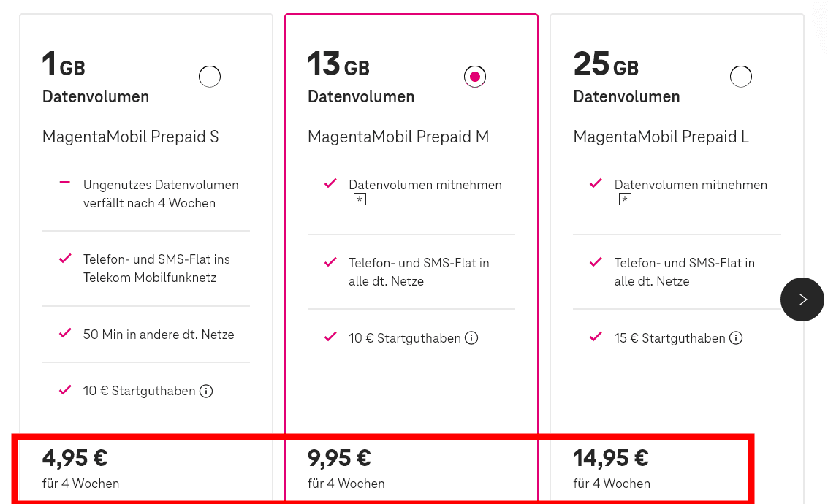828x504 pixels.
Task: Click Datenvolumen mitnehmen in Prepaid M card
Action: tap(425, 185)
